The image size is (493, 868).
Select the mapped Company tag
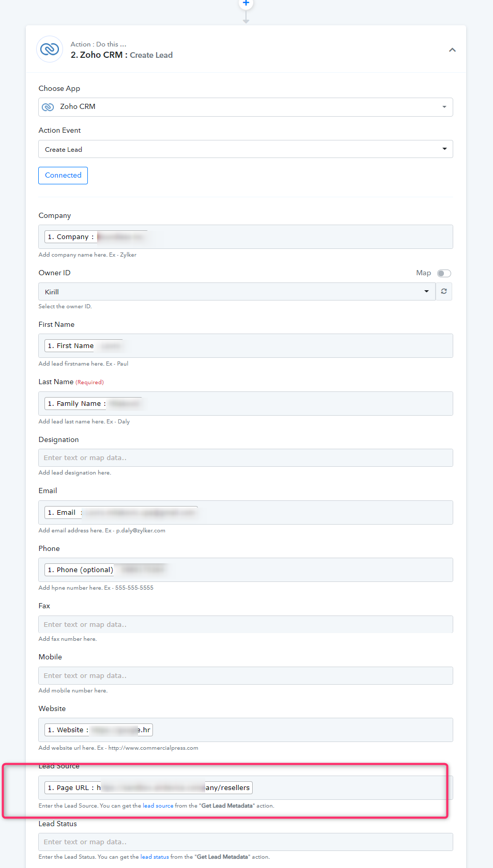click(x=96, y=237)
